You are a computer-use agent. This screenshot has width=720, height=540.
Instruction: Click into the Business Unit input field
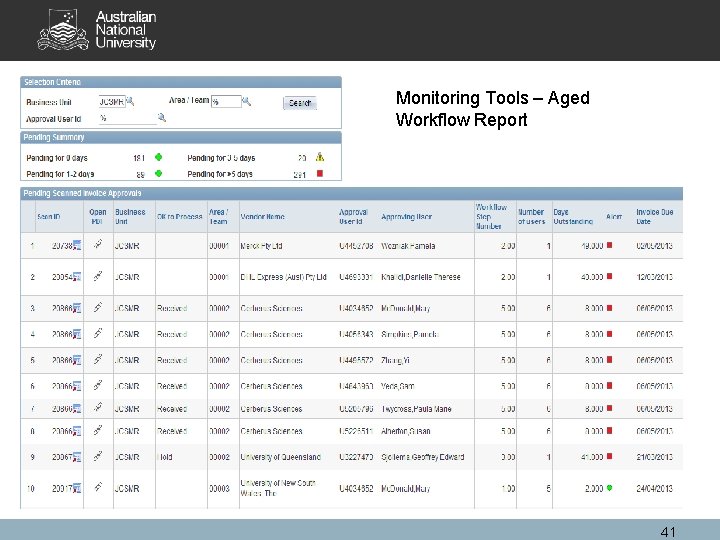pyautogui.click(x=112, y=101)
